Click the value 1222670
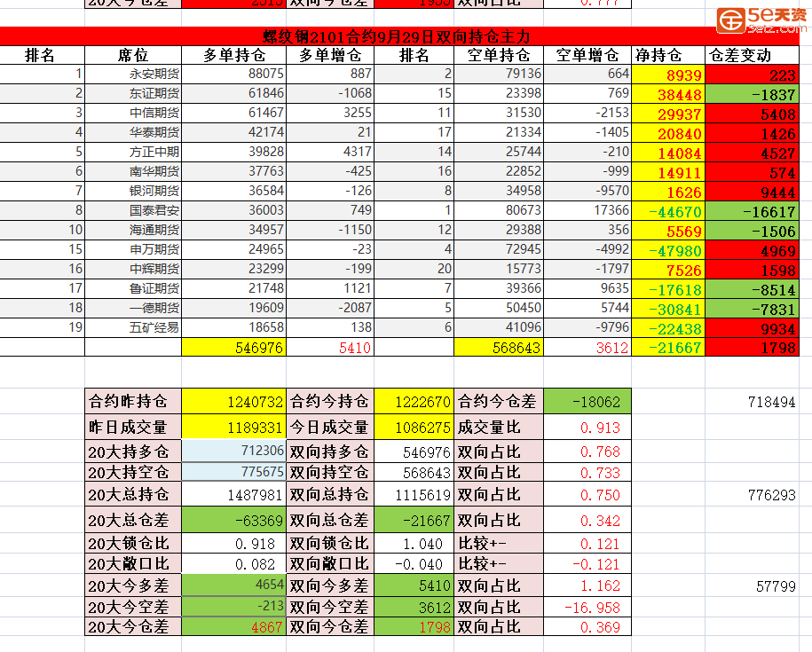The image size is (812, 652). [x=414, y=401]
